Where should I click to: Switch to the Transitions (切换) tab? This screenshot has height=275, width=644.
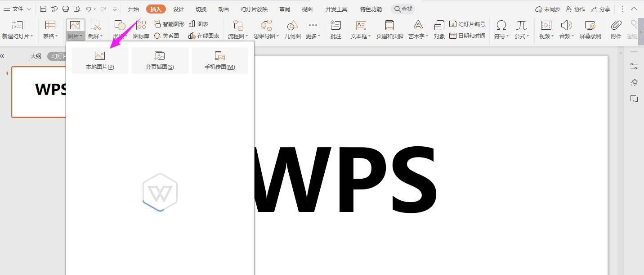[201, 9]
